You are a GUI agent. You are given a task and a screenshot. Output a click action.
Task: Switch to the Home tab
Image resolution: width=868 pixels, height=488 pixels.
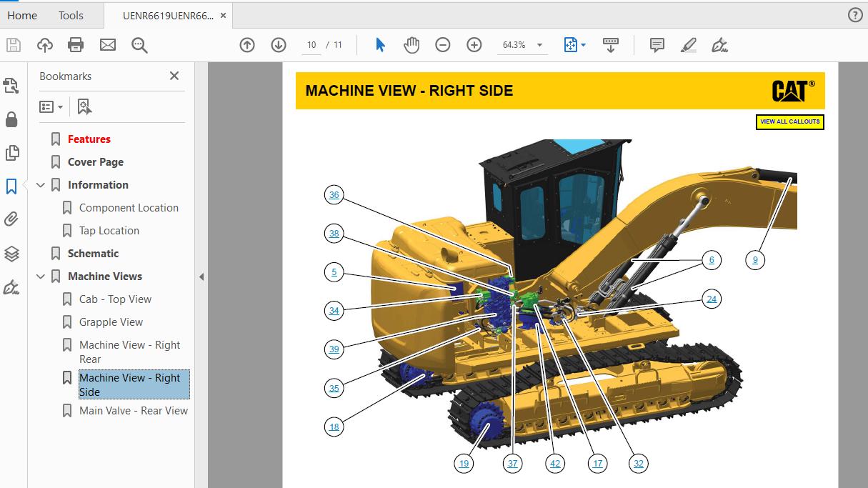22,15
